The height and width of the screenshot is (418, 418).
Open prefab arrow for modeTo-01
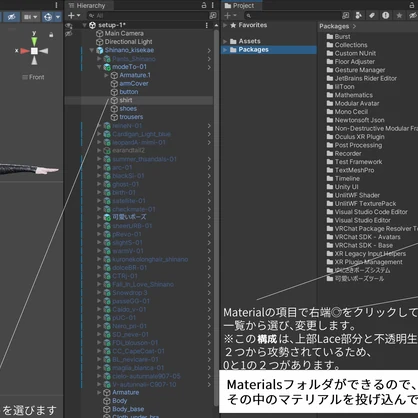[209, 67]
